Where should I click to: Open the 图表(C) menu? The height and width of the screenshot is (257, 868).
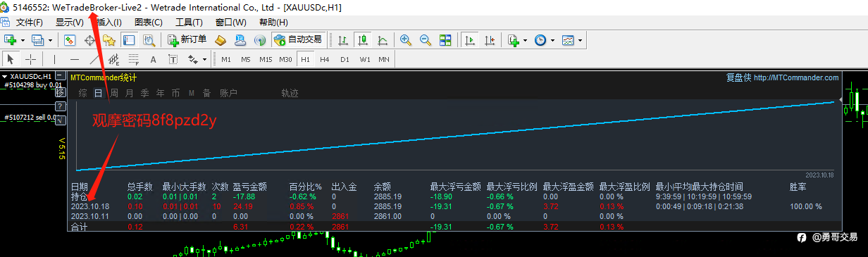click(x=149, y=23)
